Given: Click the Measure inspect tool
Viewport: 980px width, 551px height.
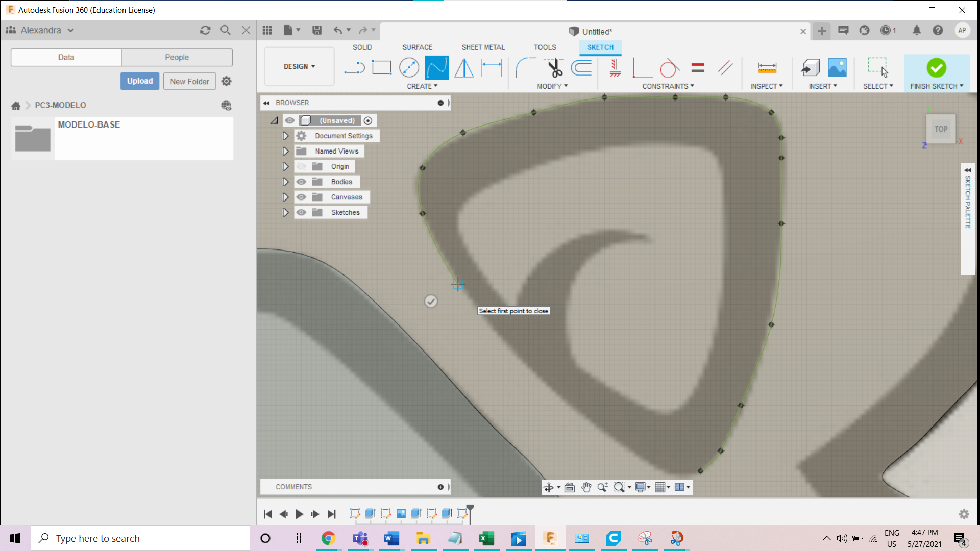Looking at the screenshot, I should [767, 68].
